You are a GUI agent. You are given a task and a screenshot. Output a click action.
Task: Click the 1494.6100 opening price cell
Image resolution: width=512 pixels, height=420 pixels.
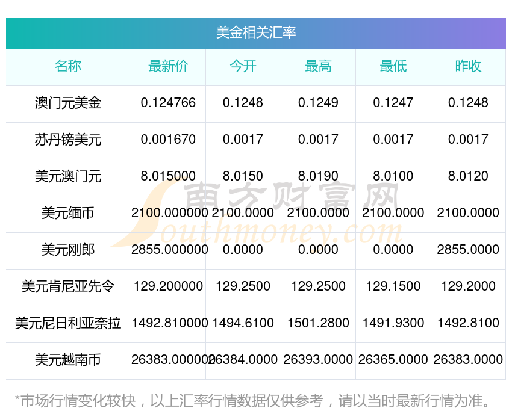coord(243,324)
